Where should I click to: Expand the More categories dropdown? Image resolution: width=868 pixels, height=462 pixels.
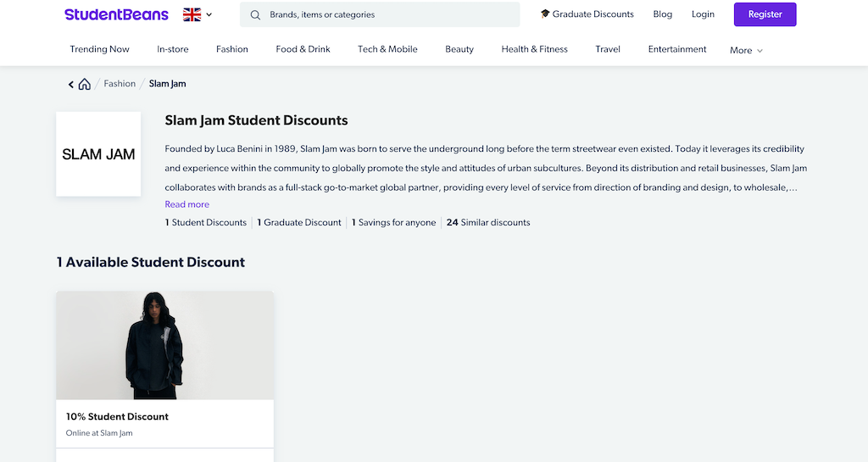point(746,50)
